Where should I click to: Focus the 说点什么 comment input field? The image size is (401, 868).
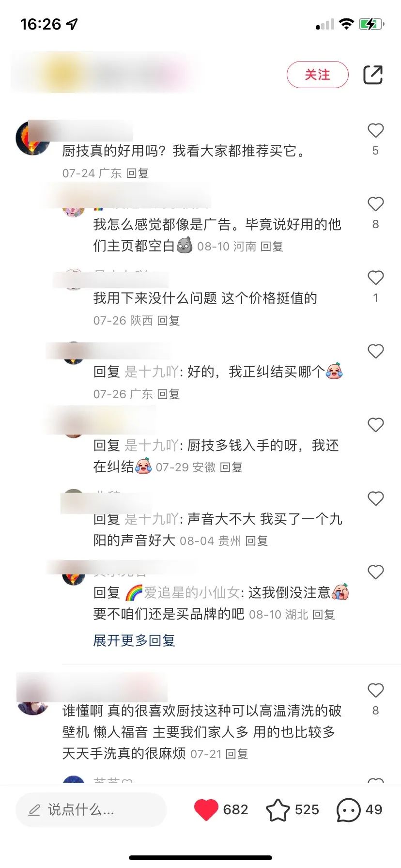pos(91,810)
